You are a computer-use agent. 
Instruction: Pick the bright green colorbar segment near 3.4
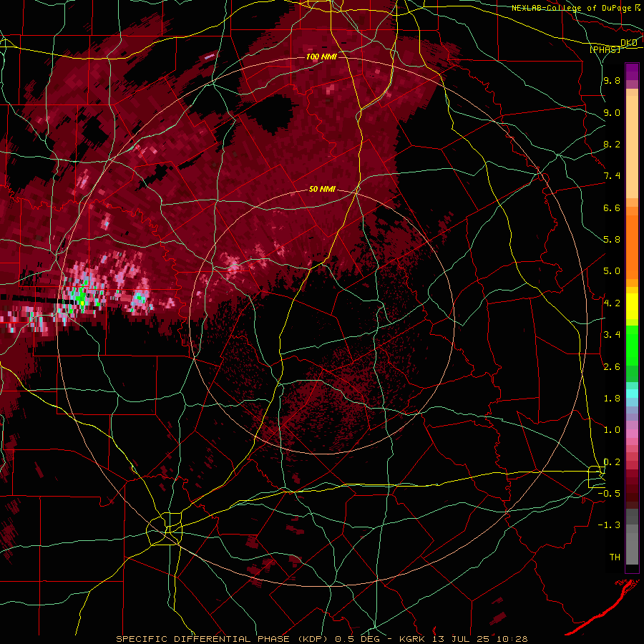[x=632, y=345]
